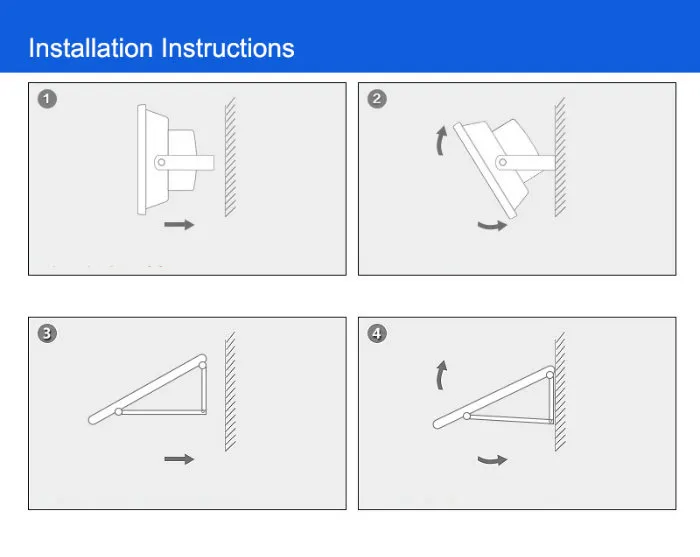Click the straight right arrow in panel 1

[179, 224]
